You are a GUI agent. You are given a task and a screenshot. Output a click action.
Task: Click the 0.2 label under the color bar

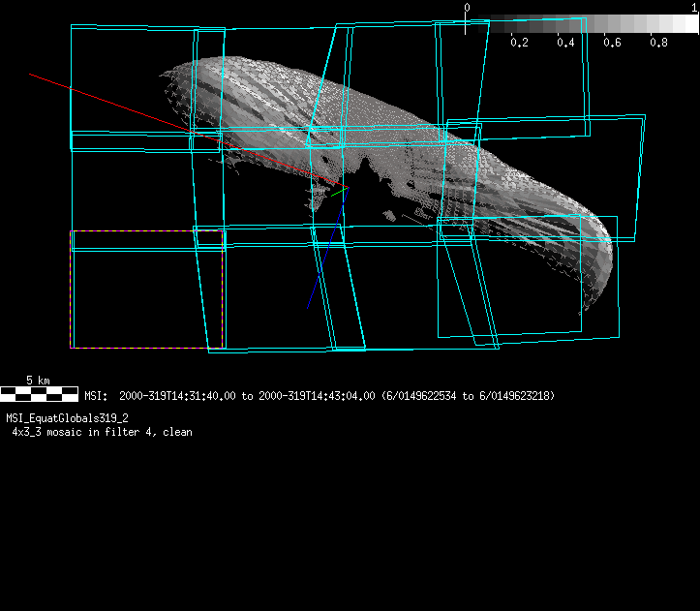[519, 44]
